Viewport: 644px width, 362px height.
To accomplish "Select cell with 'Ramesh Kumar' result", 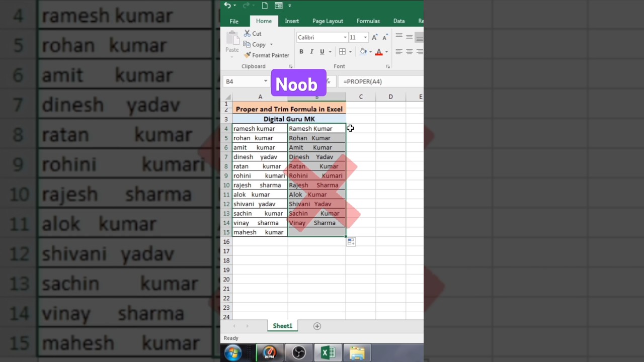I will (317, 129).
